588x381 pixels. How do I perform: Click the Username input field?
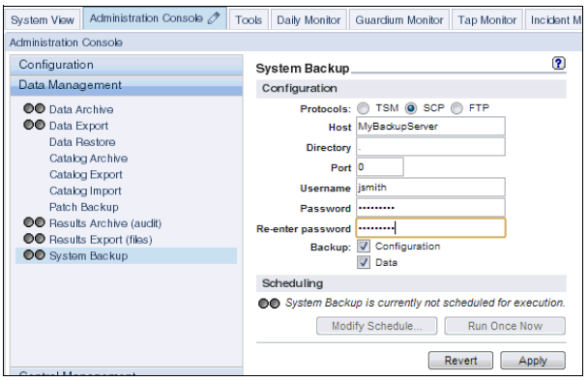click(x=430, y=188)
